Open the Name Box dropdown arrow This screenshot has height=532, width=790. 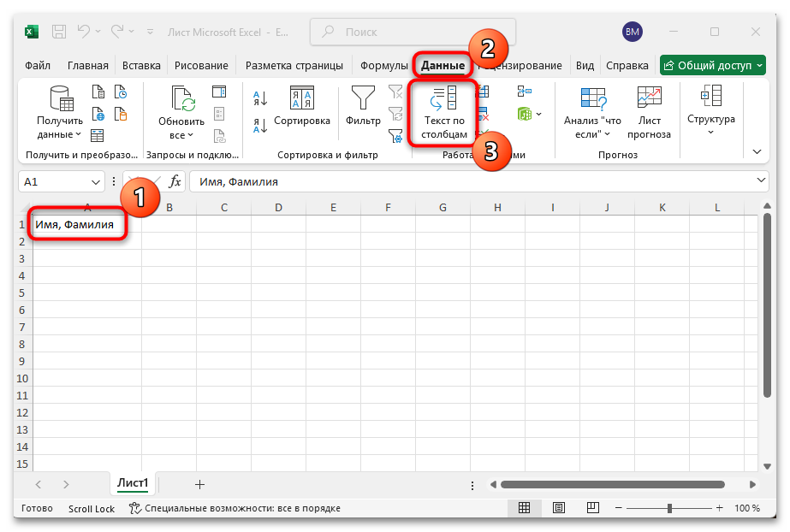(x=96, y=182)
